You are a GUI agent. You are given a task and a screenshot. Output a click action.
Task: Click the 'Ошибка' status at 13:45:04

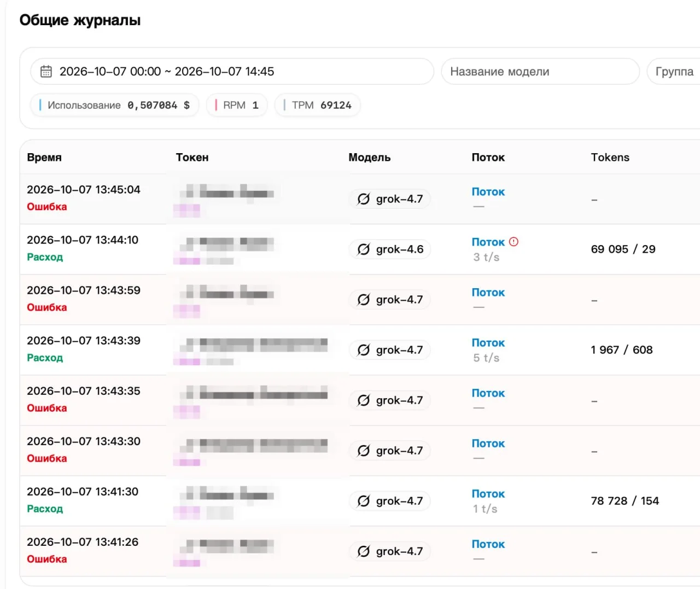pos(47,207)
